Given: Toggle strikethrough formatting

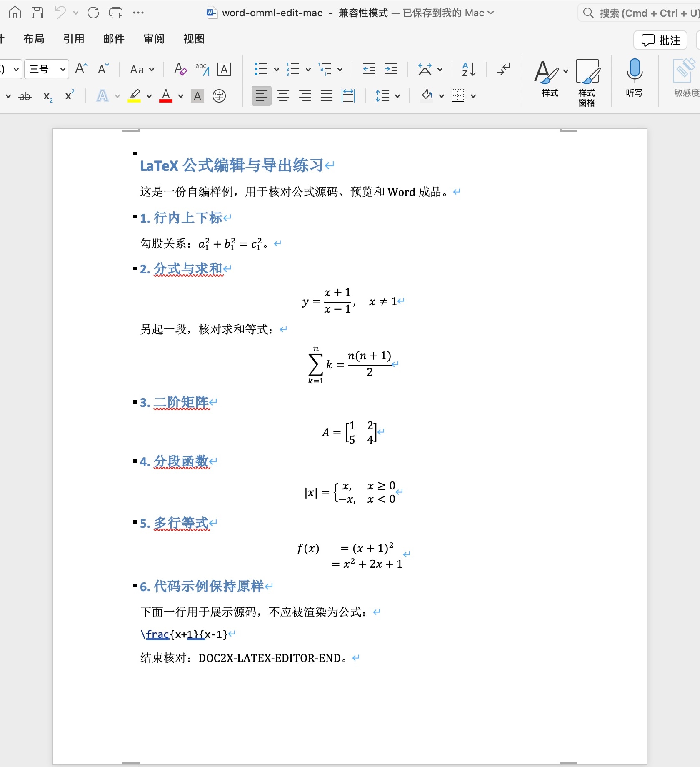Looking at the screenshot, I should [x=25, y=96].
